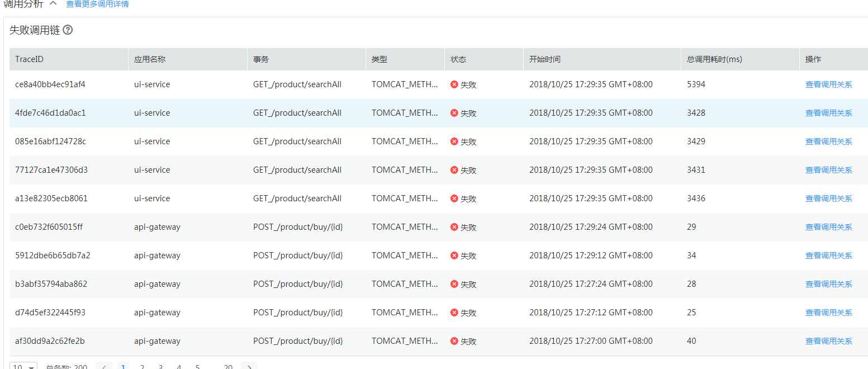The width and height of the screenshot is (868, 369).
Task: Click the 状态 column header
Action: pyautogui.click(x=484, y=59)
